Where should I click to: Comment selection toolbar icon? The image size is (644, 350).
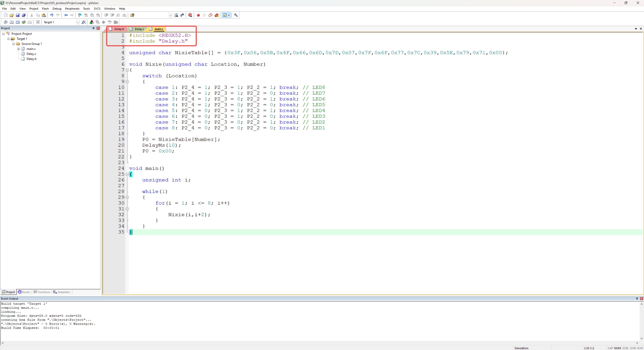(118, 15)
